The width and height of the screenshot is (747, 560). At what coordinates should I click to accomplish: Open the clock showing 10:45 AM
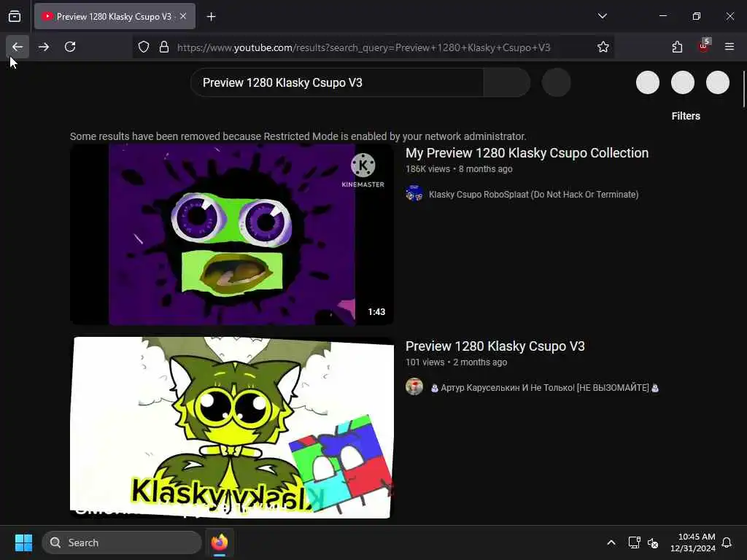(693, 542)
